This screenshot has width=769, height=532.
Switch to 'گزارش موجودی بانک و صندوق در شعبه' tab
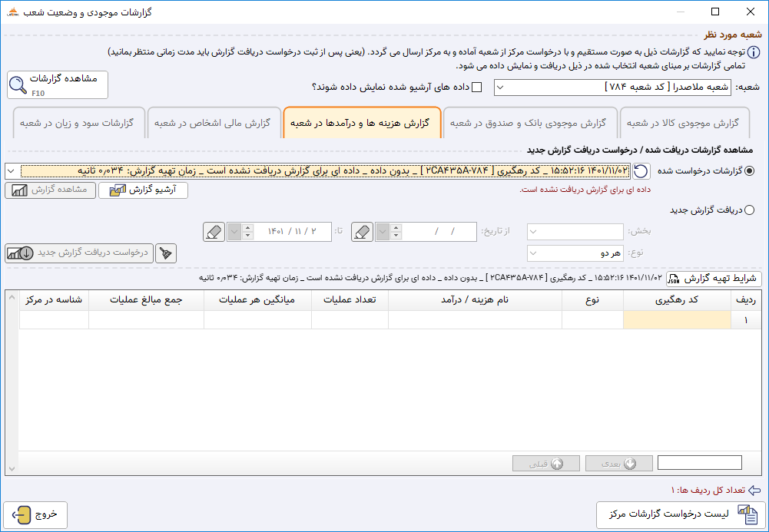(x=529, y=123)
